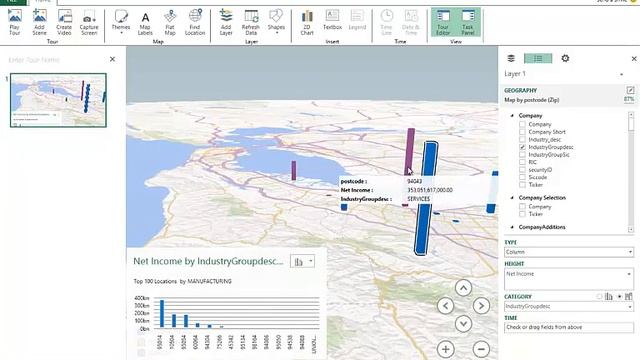This screenshot has height=360, width=640.
Task: Zoom in on the map
Action: click(445, 349)
